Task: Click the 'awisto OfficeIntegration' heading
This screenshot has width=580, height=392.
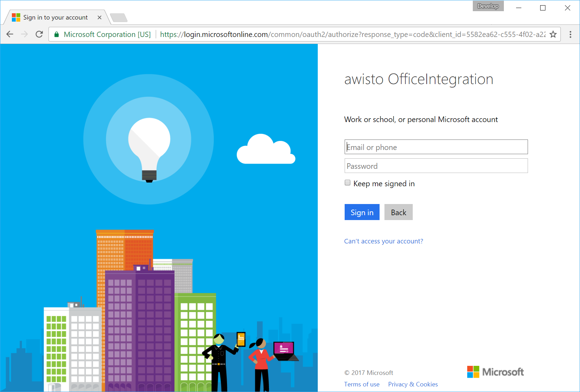Action: pyautogui.click(x=419, y=79)
